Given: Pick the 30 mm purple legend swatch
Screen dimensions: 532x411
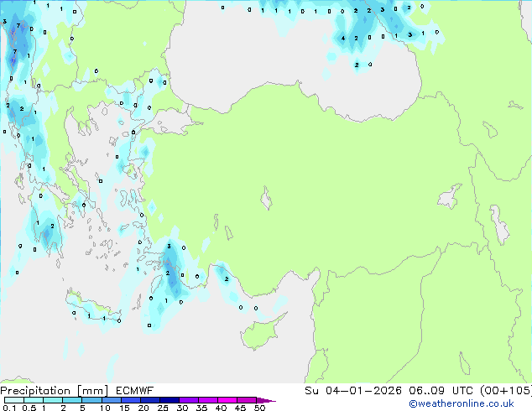Looking at the screenshot, I should (x=189, y=400).
